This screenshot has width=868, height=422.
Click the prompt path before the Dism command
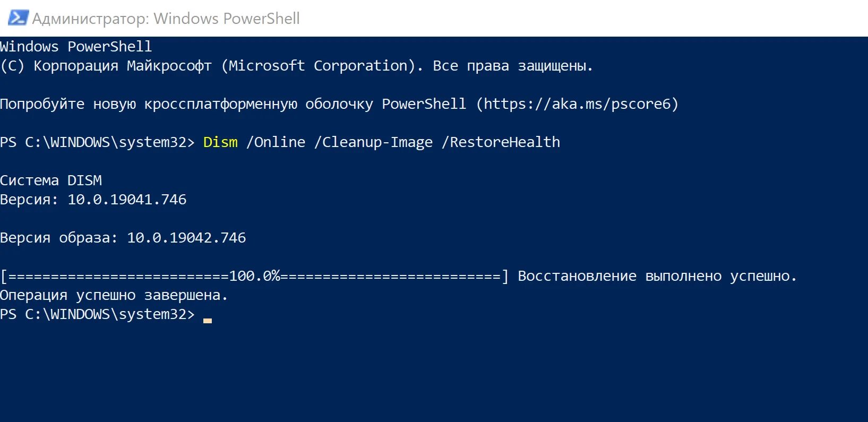point(97,142)
